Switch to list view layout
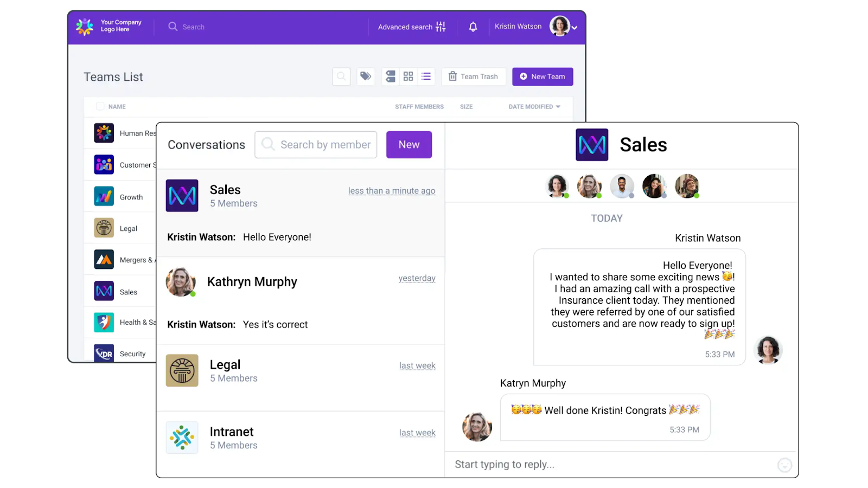Screen dimensions: 868x488 click(x=426, y=76)
